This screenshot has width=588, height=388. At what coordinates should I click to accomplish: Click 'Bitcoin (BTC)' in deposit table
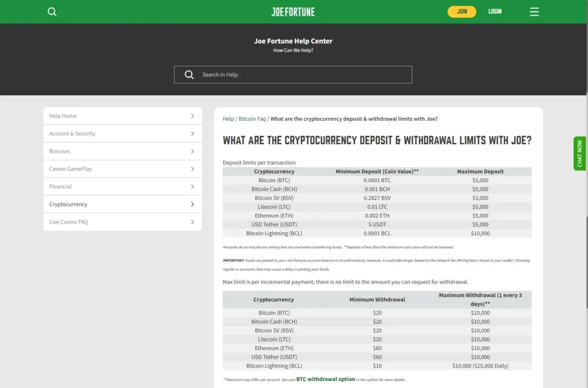[x=274, y=180]
